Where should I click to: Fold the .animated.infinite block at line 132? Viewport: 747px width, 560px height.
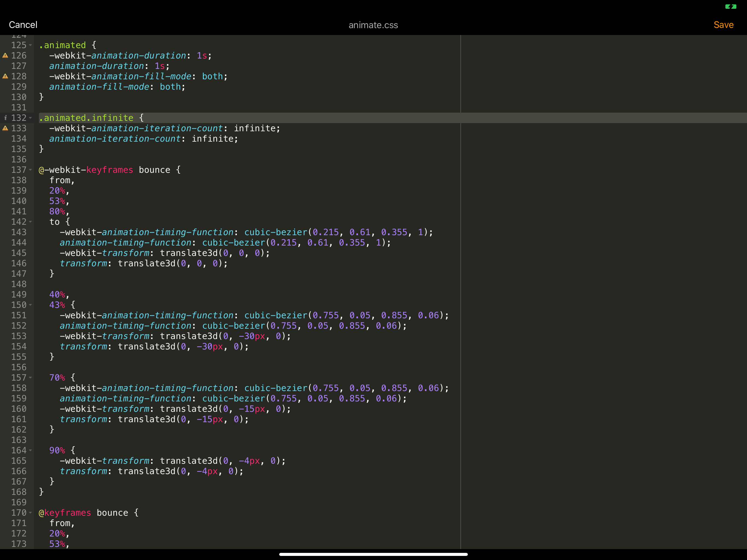tap(30, 118)
